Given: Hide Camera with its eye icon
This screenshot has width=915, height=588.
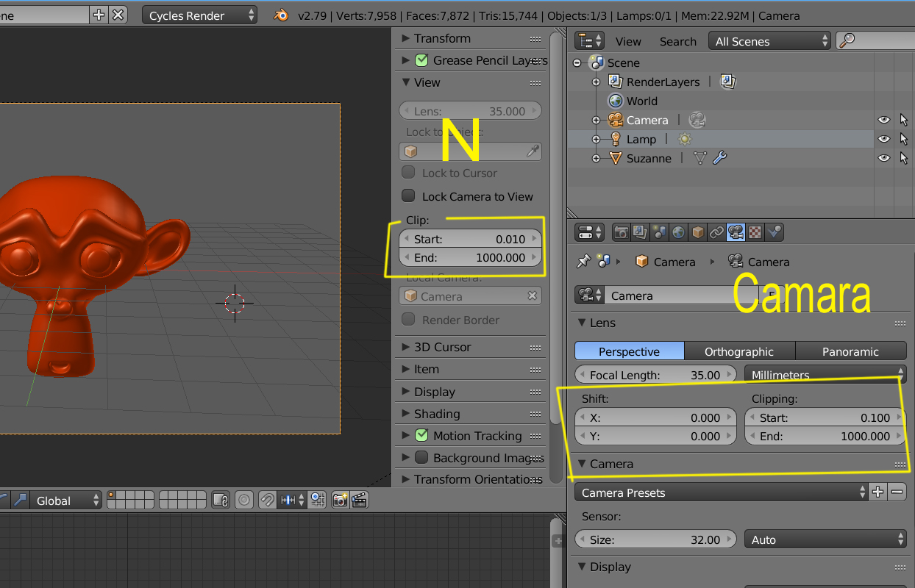Looking at the screenshot, I should point(883,120).
